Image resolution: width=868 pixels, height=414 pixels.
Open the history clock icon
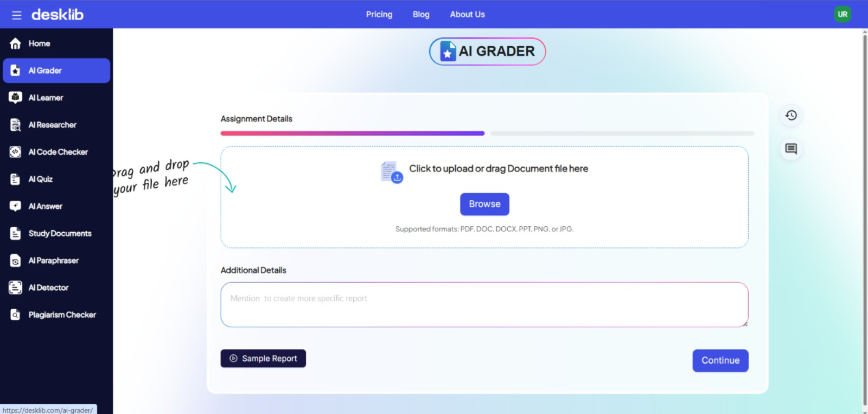791,115
